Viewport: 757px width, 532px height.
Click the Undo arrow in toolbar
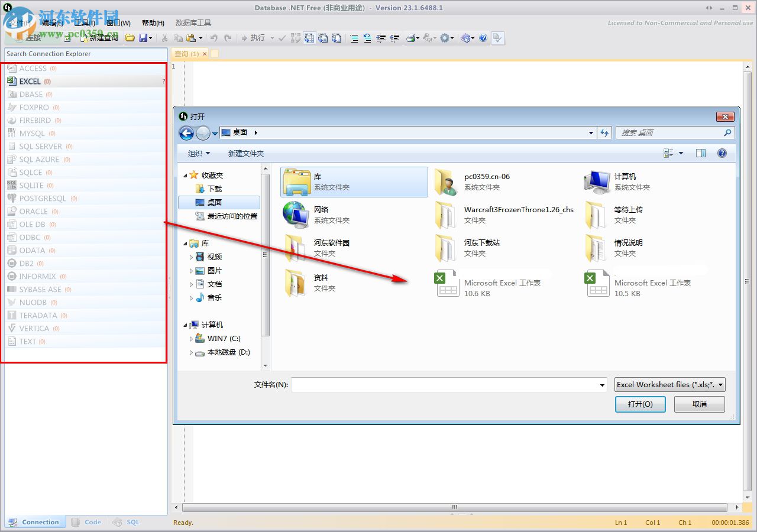coord(214,38)
